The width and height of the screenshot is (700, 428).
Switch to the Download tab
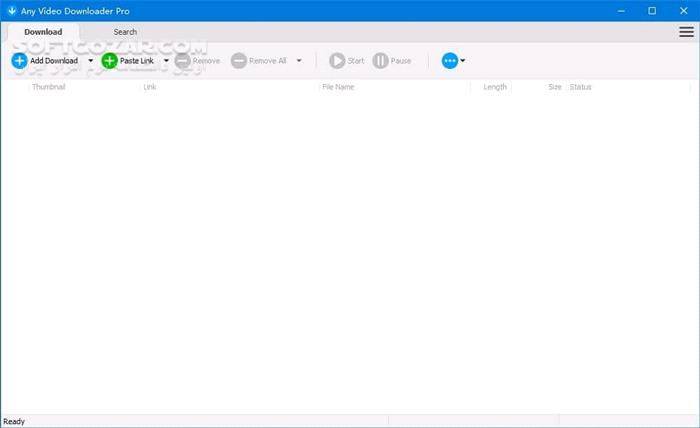tap(43, 32)
